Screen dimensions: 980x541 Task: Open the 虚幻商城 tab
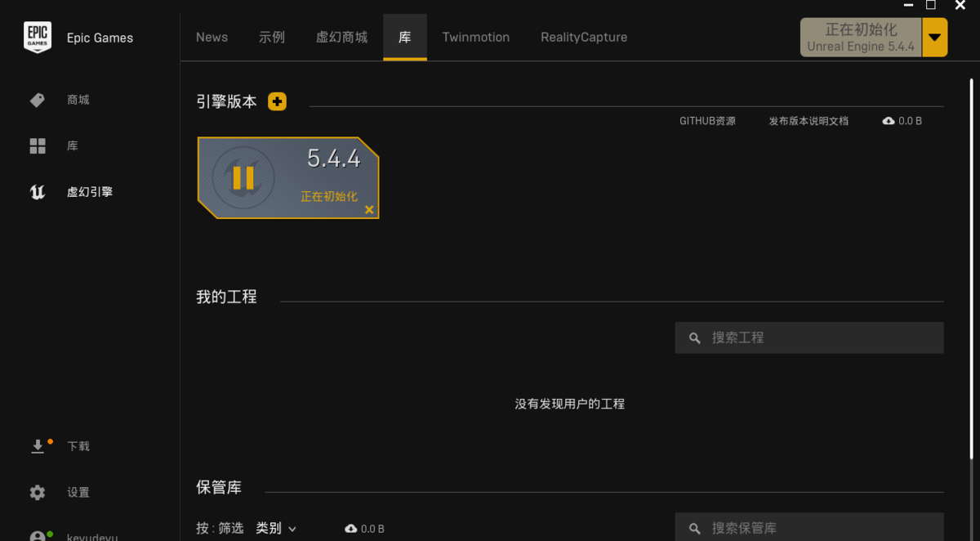pyautogui.click(x=341, y=37)
